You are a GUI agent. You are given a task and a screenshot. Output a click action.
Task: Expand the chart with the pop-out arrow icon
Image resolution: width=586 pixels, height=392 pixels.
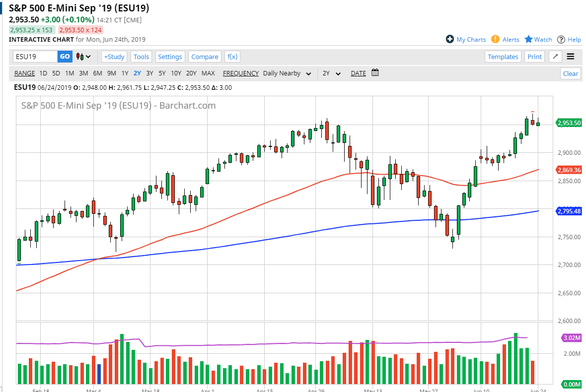[x=555, y=57]
